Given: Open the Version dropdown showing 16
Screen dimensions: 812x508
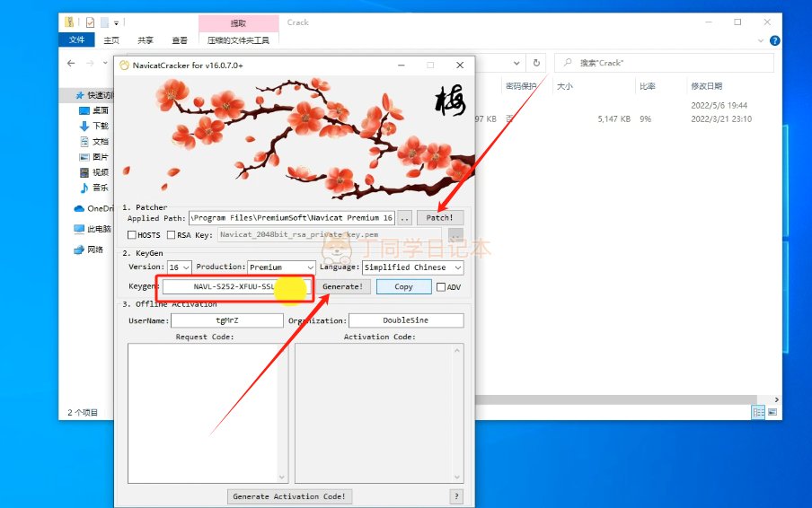Looking at the screenshot, I should [x=179, y=267].
